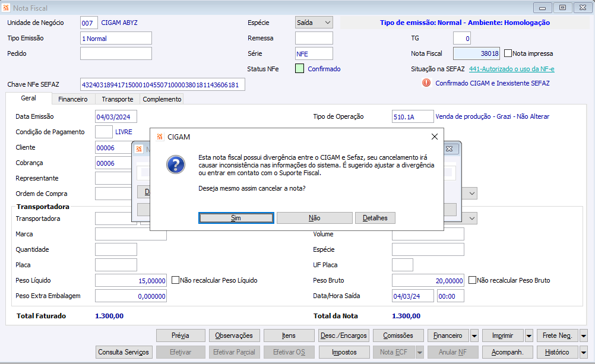The height and width of the screenshot is (364, 595).
Task: Close the CIGAM dialog with the X
Action: pyautogui.click(x=435, y=137)
